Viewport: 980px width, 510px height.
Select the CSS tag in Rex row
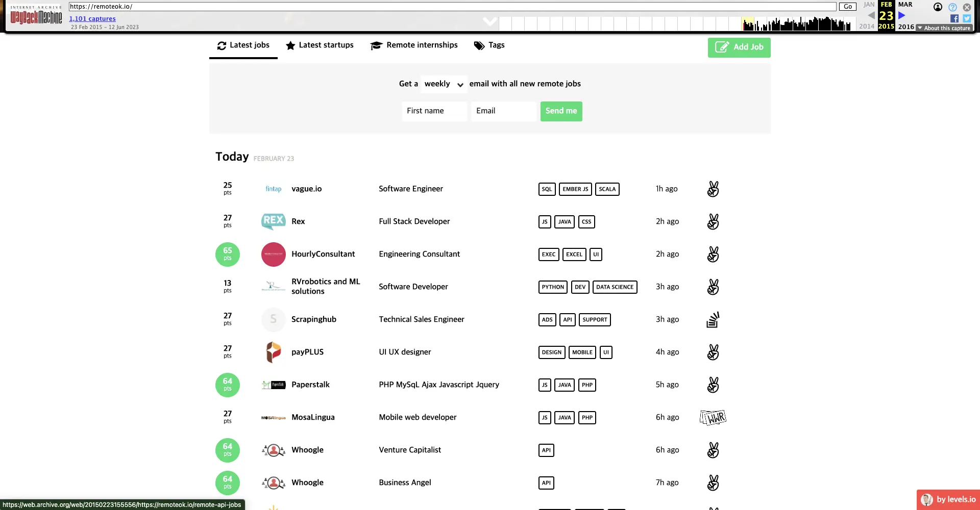[586, 222]
